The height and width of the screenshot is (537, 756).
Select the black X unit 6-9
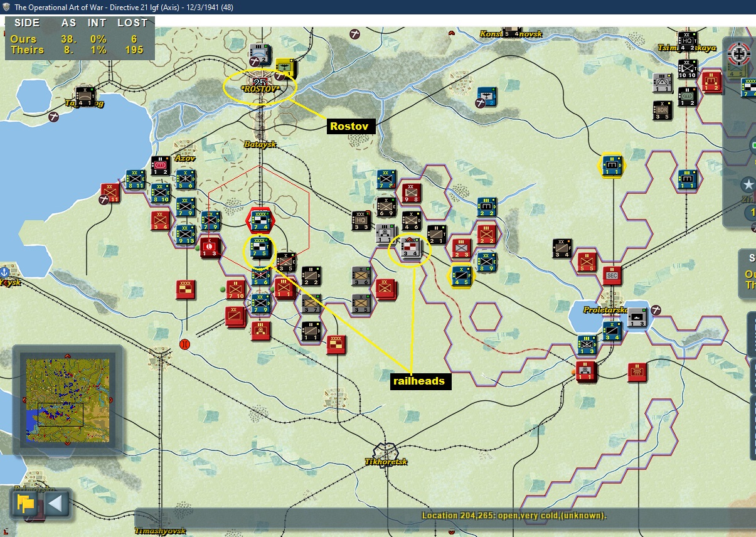[386, 207]
